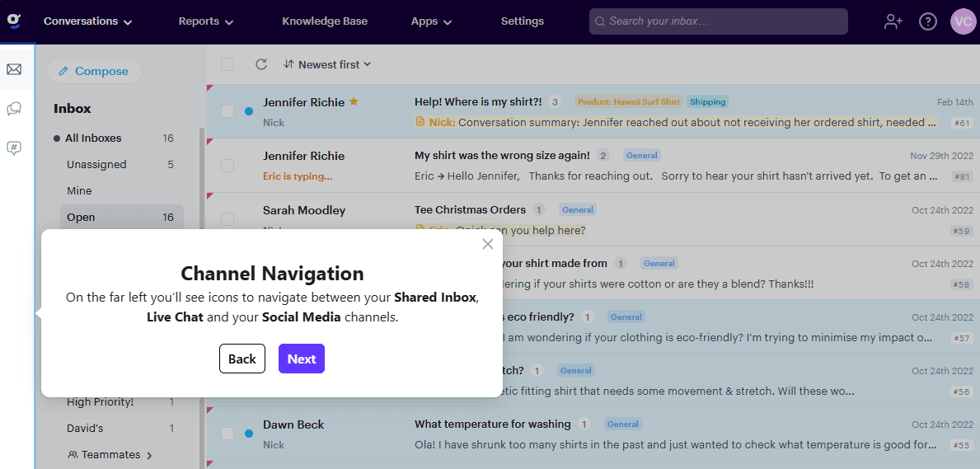Open the Social Media hashtag channel icon

click(x=14, y=148)
